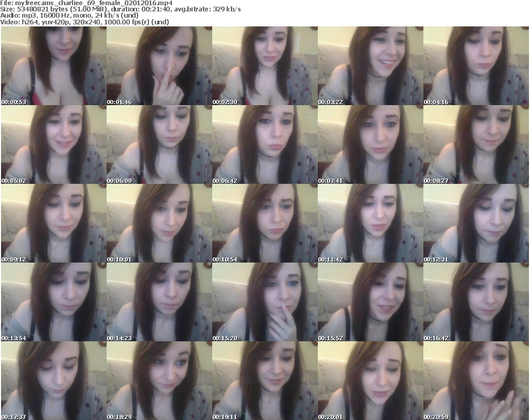
Task: Select the thumbnail stamped 00:17:37
Action: 54,381
